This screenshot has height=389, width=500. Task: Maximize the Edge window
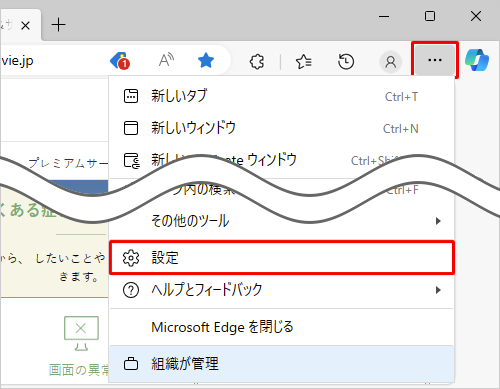(x=430, y=16)
